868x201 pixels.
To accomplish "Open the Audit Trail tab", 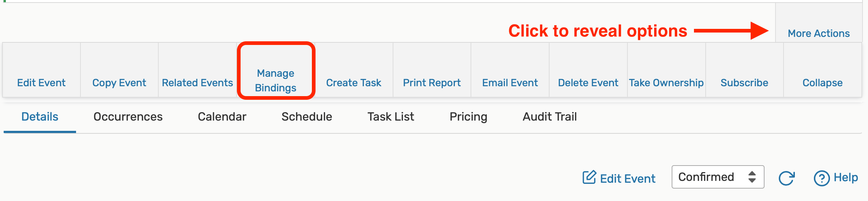I will pos(550,117).
